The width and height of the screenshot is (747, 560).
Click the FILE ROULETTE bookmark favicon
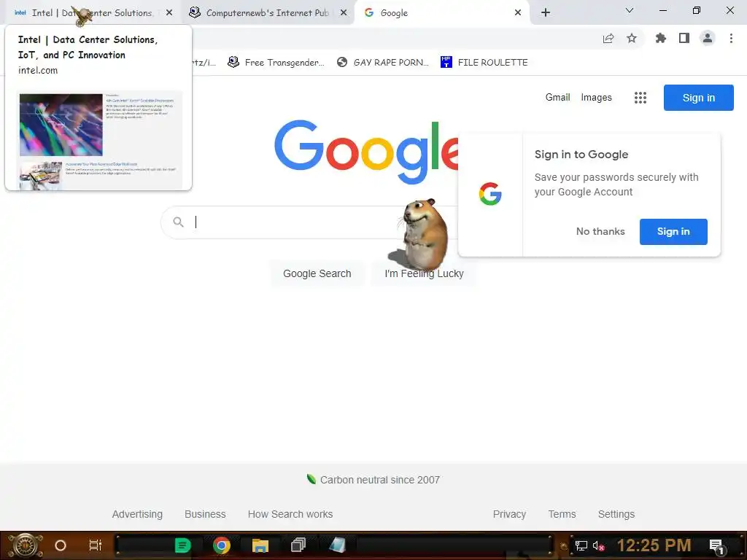click(446, 62)
